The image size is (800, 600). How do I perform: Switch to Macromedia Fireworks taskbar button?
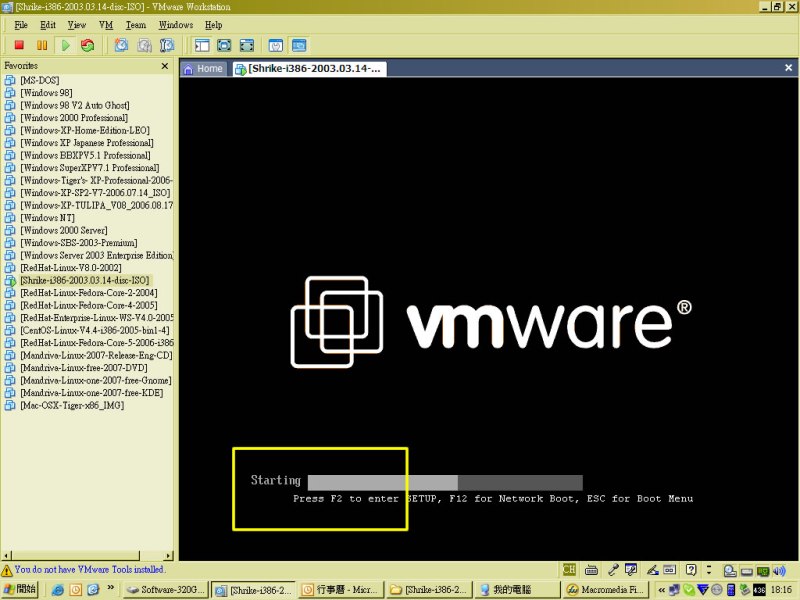[604, 590]
